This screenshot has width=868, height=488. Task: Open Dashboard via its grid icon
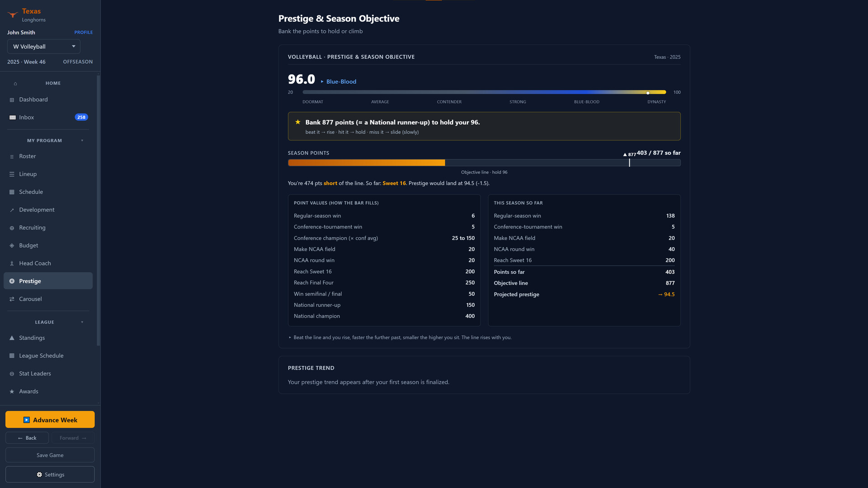coord(12,100)
